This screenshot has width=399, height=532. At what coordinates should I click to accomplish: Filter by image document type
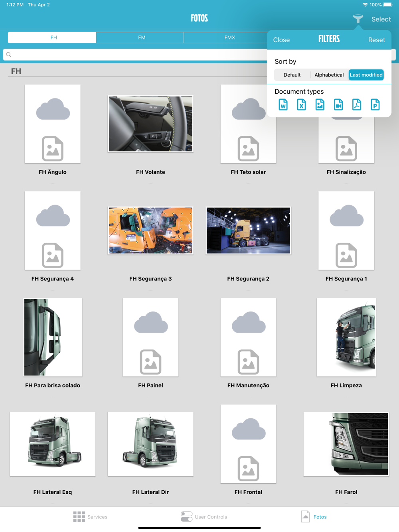(x=320, y=104)
